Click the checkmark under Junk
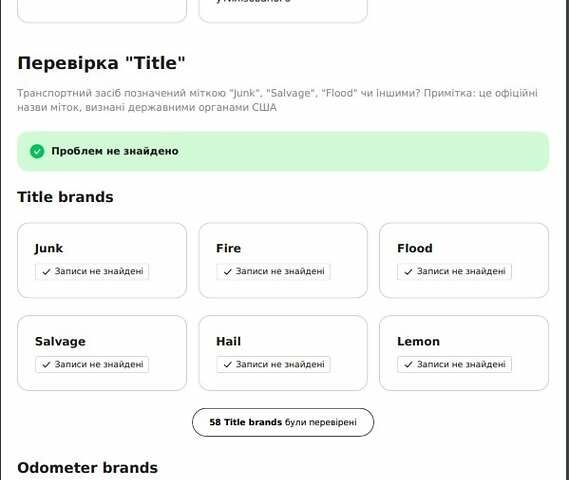Viewport: 569px width, 480px height. click(46, 272)
